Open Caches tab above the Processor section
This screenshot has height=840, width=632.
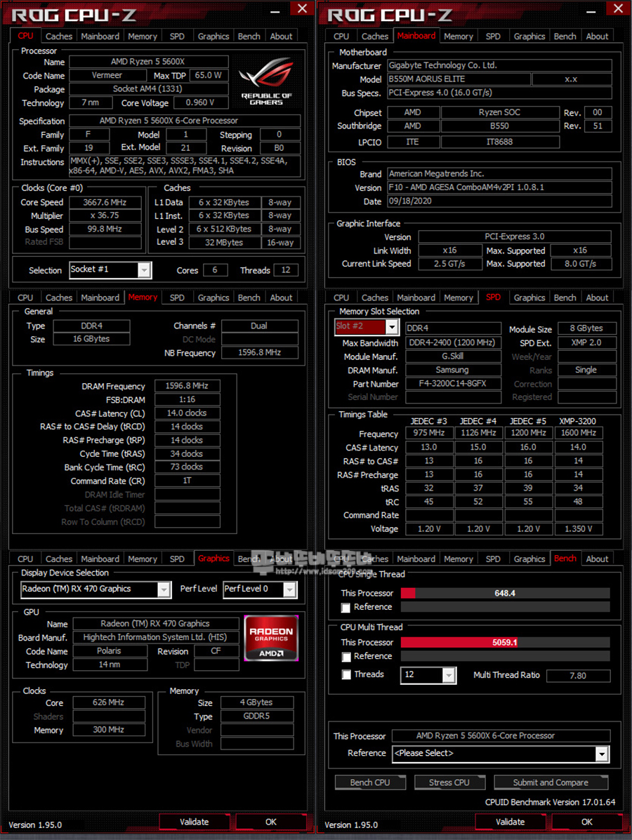coord(59,36)
